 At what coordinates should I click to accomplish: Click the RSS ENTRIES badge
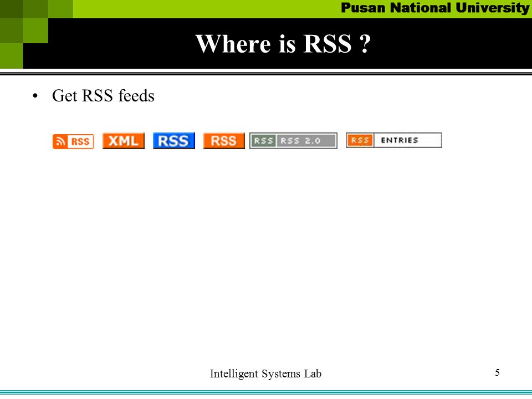(x=394, y=140)
